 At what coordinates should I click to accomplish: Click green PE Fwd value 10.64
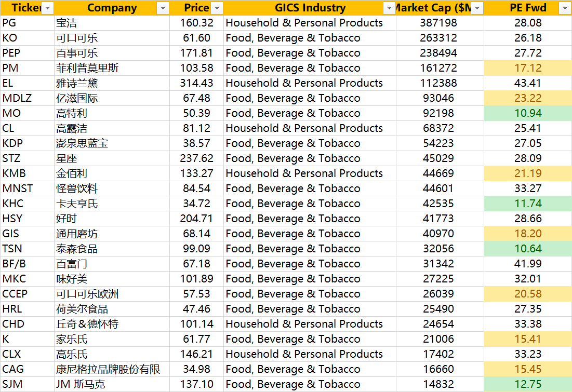528,249
